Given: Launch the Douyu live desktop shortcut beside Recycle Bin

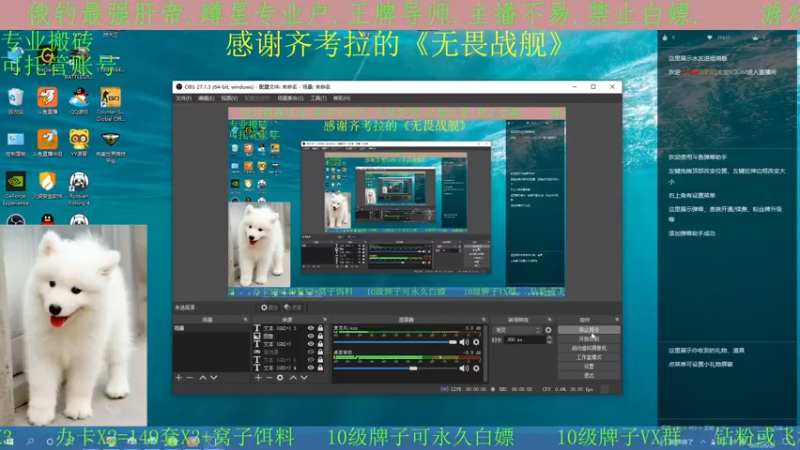Looking at the screenshot, I should click(x=47, y=100).
